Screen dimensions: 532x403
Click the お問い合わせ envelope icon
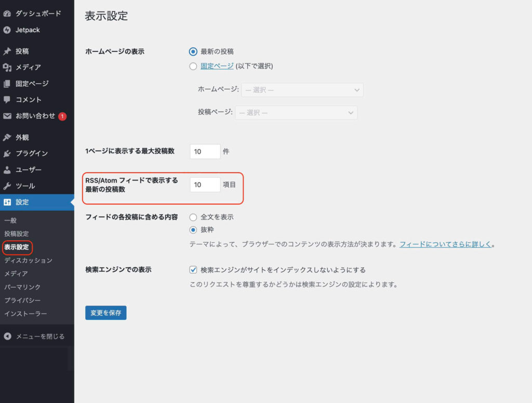pyautogui.click(x=7, y=116)
